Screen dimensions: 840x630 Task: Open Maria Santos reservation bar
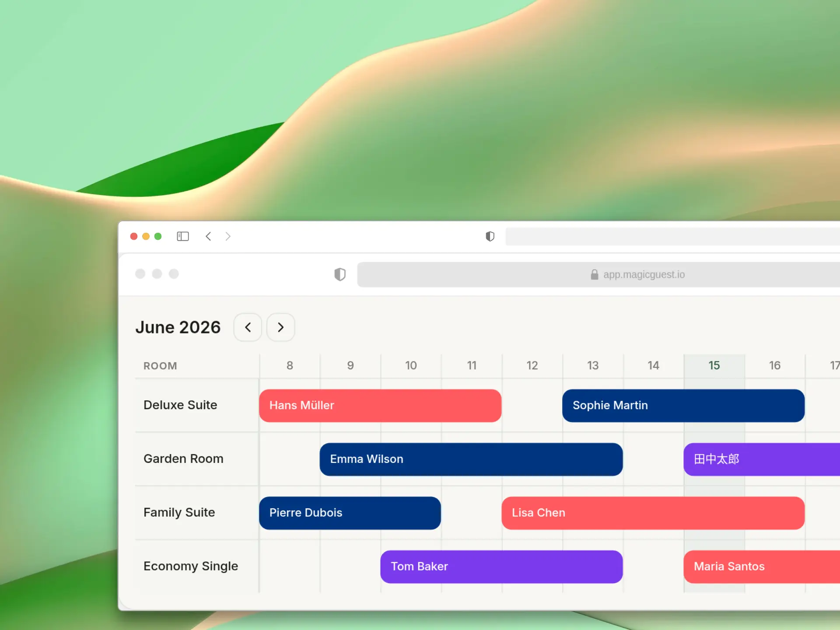[762, 567]
